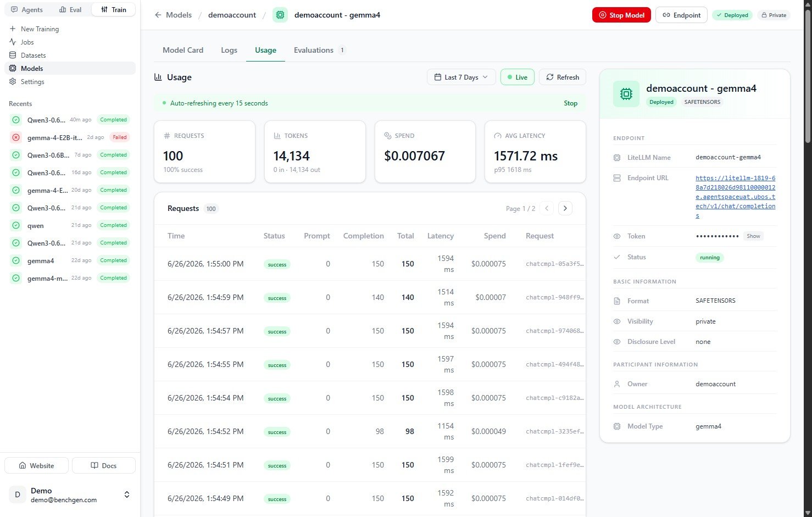The height and width of the screenshot is (517, 812).
Task: Click the demoaccount breadcrumb
Action: click(232, 15)
